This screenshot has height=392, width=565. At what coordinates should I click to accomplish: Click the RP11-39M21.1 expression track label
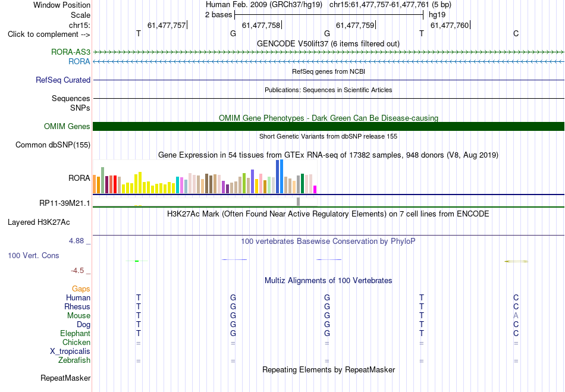pyautogui.click(x=65, y=203)
